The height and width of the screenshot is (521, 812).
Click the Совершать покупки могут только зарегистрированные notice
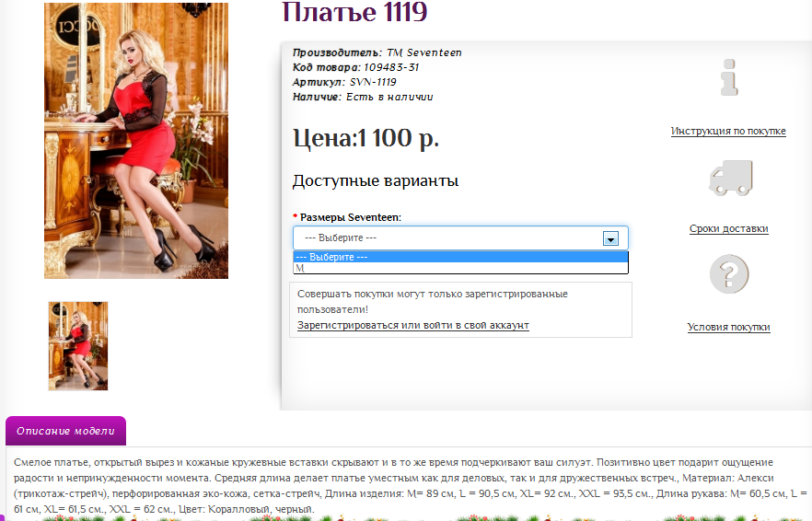tap(433, 301)
